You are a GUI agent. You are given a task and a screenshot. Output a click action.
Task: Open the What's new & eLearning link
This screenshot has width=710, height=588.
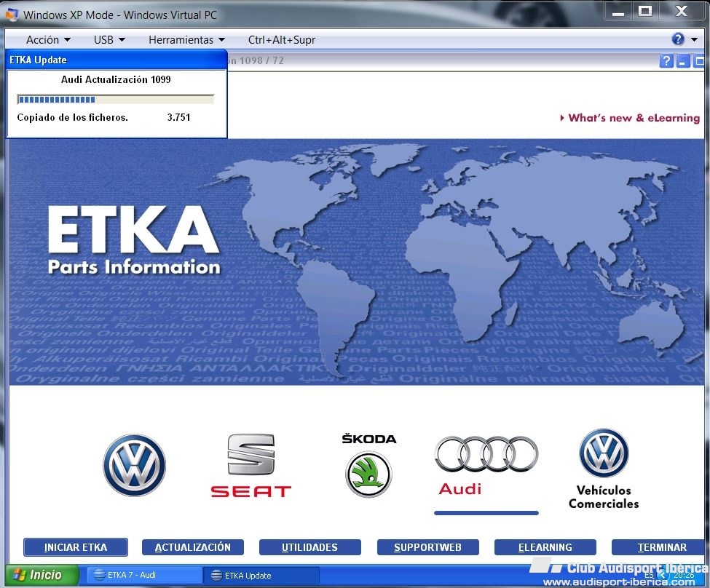(631, 118)
